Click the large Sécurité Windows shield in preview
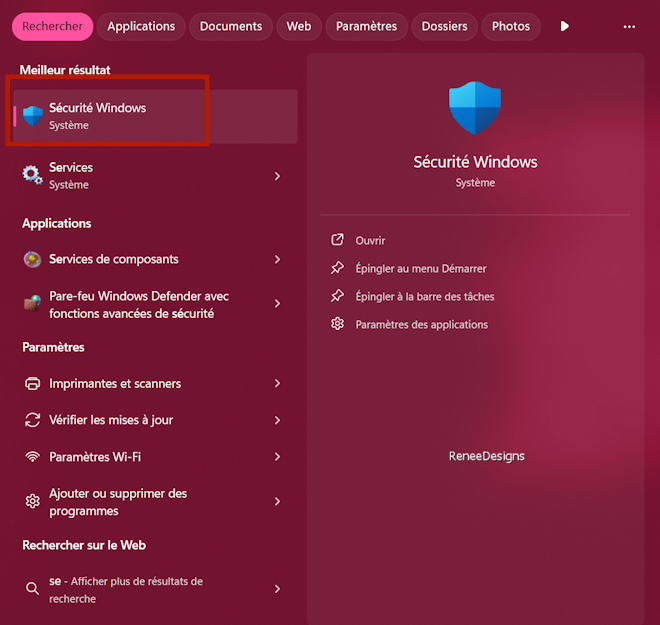The image size is (660, 625). (x=475, y=109)
